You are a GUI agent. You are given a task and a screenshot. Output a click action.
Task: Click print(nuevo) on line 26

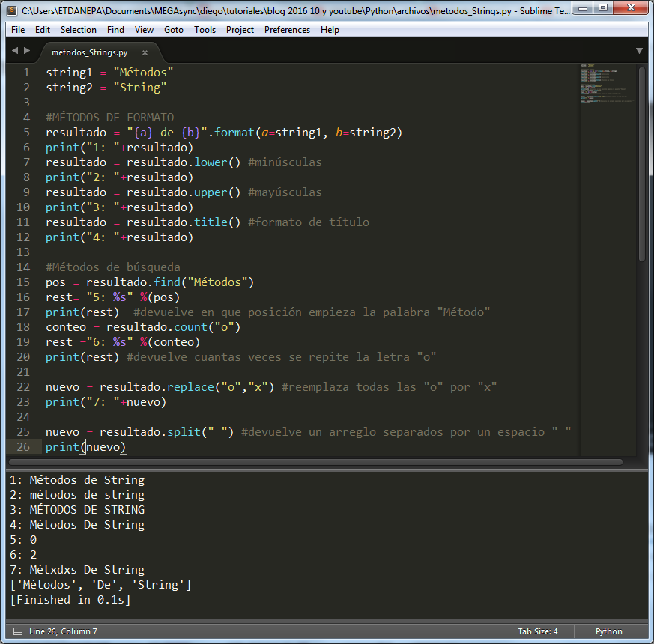(x=85, y=447)
